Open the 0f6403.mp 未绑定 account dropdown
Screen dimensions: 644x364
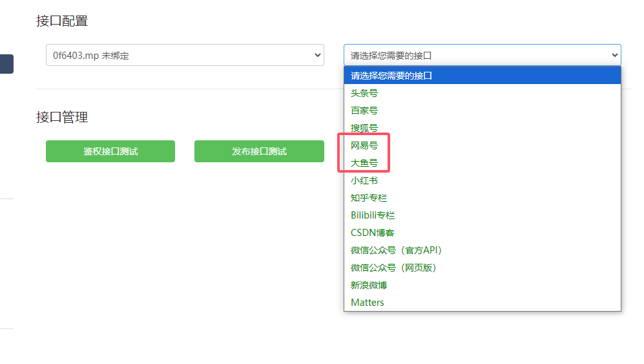pyautogui.click(x=184, y=55)
